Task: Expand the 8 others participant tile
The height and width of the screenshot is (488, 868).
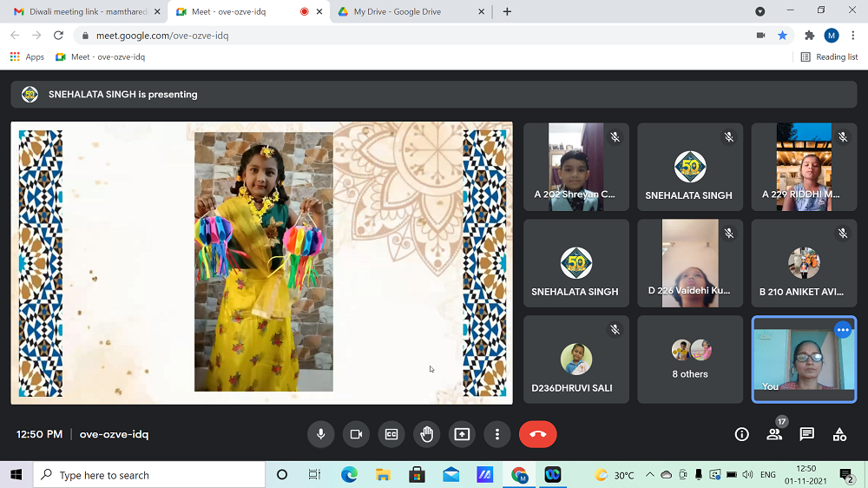Action: (690, 359)
